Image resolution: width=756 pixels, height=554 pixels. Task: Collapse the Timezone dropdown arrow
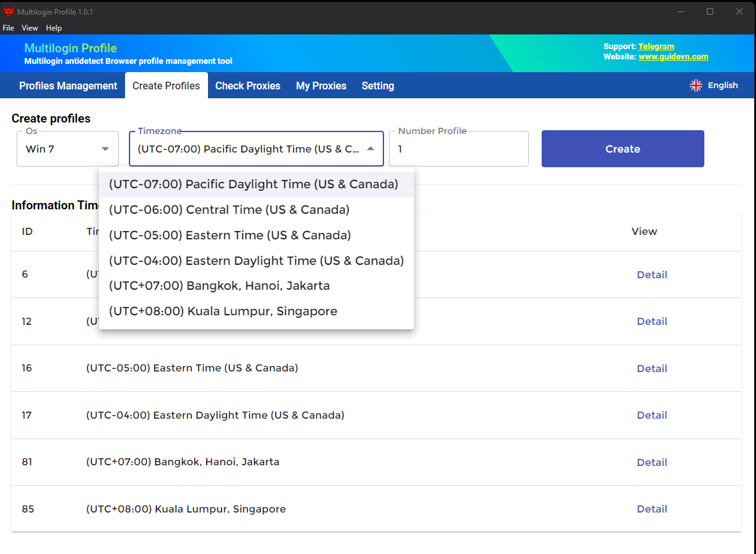(x=370, y=149)
